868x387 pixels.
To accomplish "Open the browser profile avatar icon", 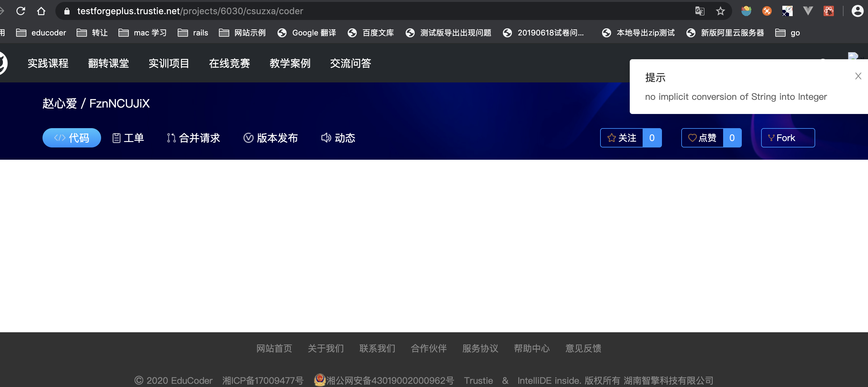I will point(858,11).
